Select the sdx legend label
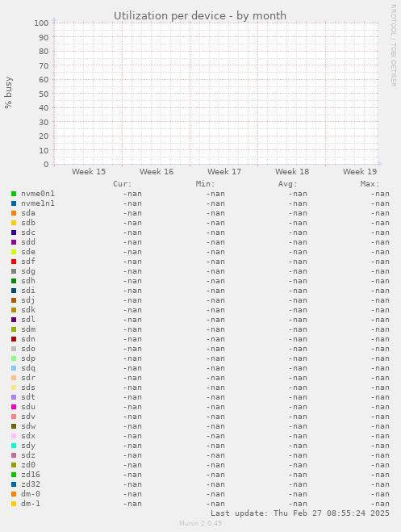The height and width of the screenshot is (532, 401). (x=28, y=436)
